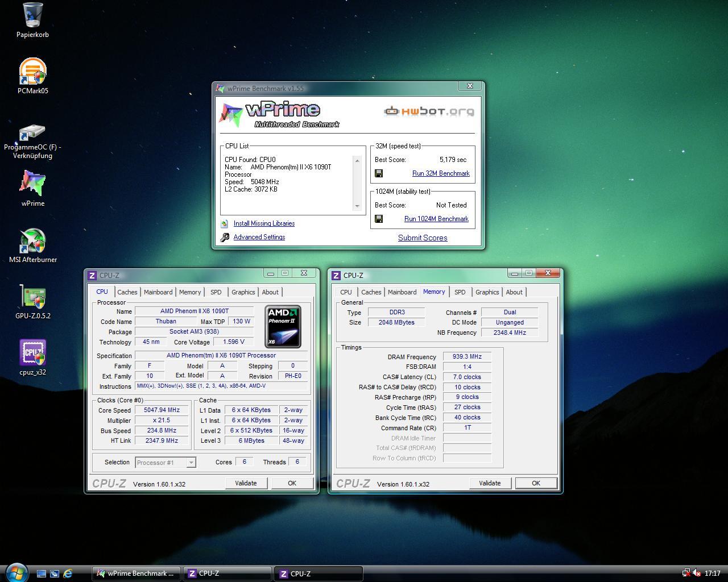Click CAS# Latency value 7.0 clocks
Viewport: 728px width, 582px height.
point(467,377)
